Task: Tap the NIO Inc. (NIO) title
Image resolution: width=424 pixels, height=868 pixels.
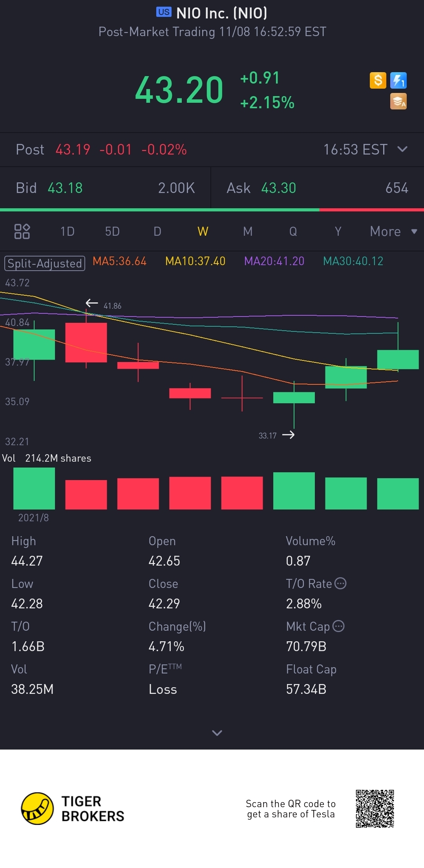Action: click(222, 13)
